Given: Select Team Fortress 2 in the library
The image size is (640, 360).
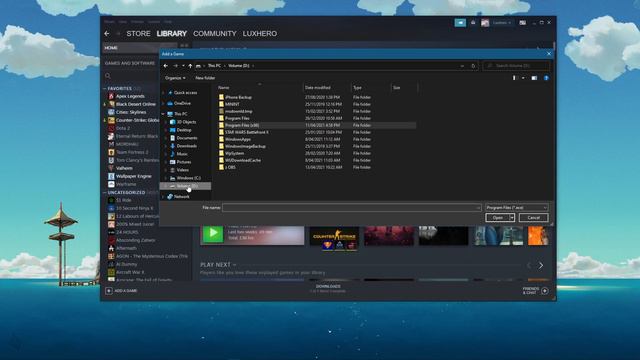Looking at the screenshot, I should tap(132, 152).
